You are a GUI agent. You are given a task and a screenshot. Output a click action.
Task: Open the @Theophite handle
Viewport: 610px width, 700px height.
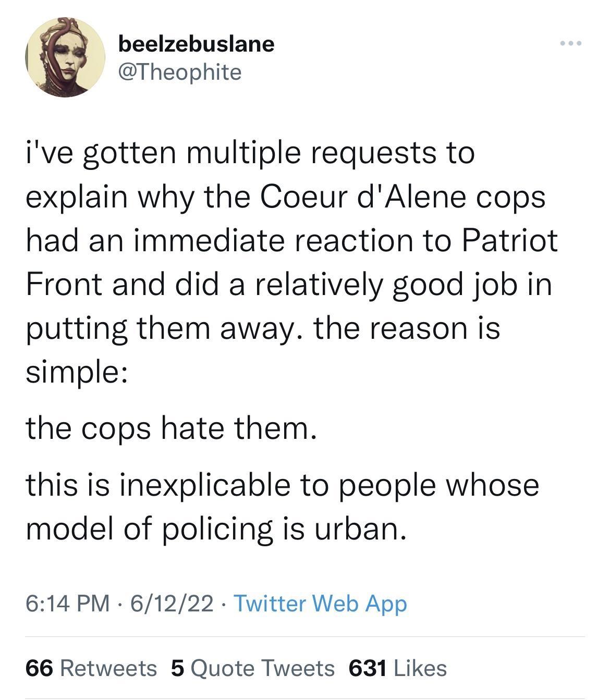(x=179, y=72)
